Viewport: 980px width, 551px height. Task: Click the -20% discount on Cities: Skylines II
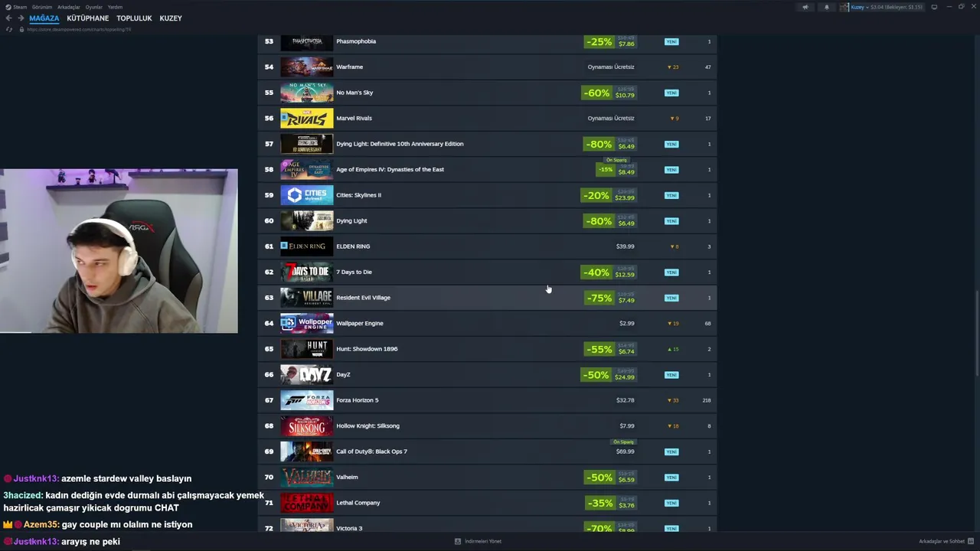point(596,195)
